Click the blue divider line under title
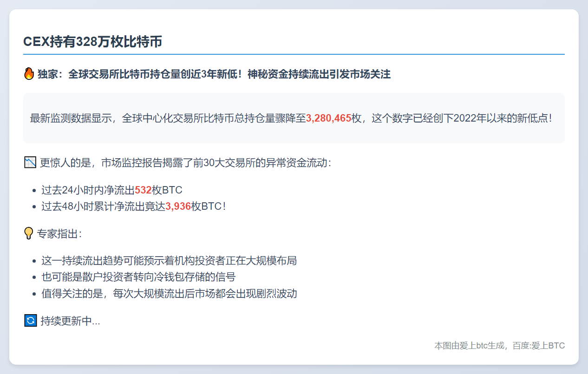Screen dimensions: 588x374 [x=294, y=54]
